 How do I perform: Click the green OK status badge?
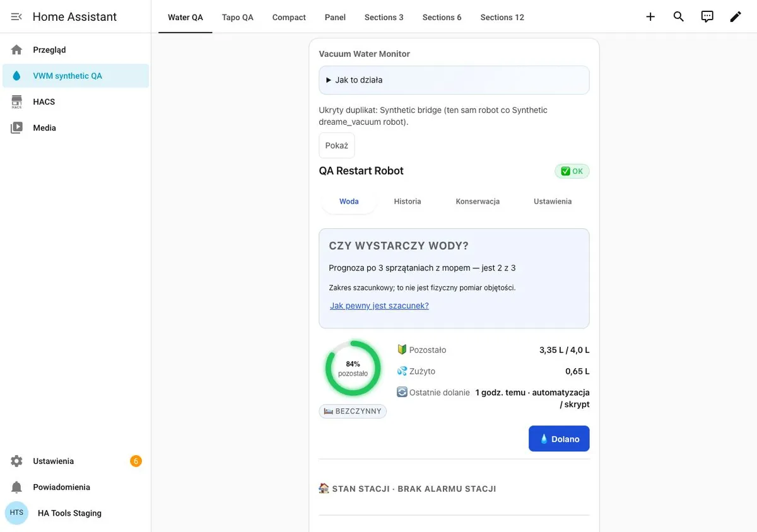[572, 171]
